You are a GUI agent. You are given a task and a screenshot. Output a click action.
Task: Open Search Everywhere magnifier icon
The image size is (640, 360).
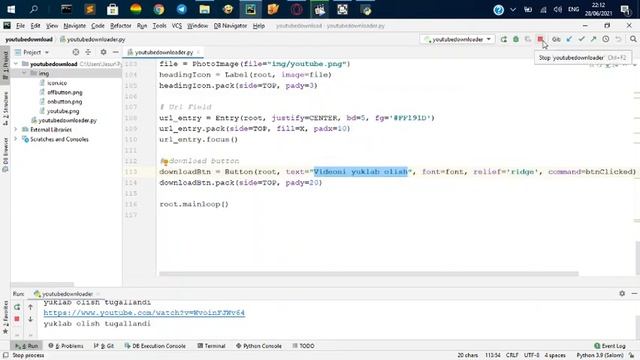(633, 39)
